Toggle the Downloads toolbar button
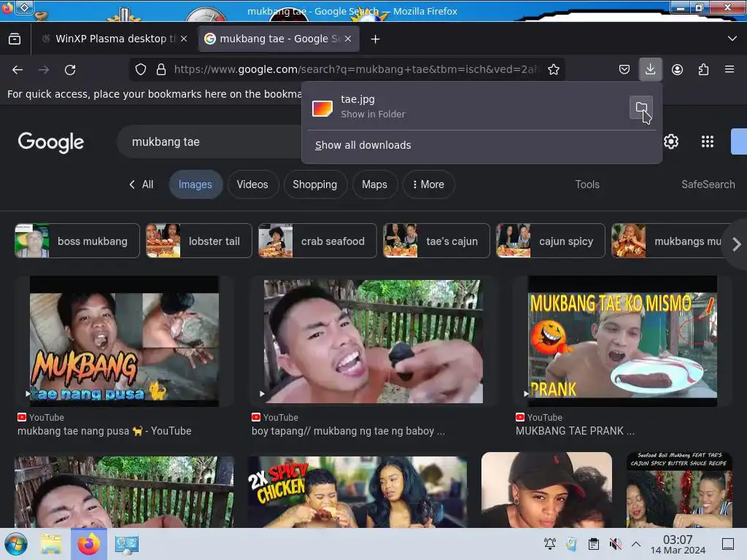 click(x=650, y=69)
